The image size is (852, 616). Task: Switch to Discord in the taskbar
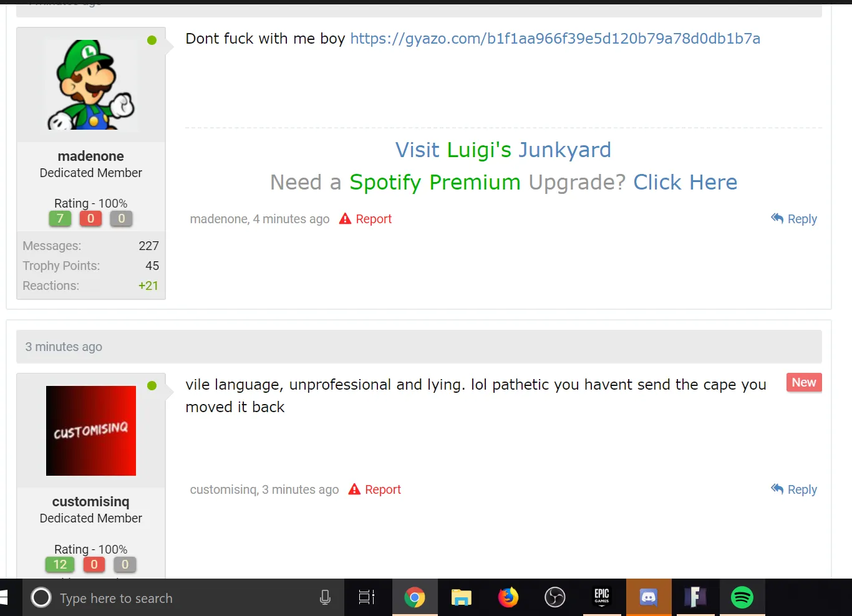click(x=649, y=597)
